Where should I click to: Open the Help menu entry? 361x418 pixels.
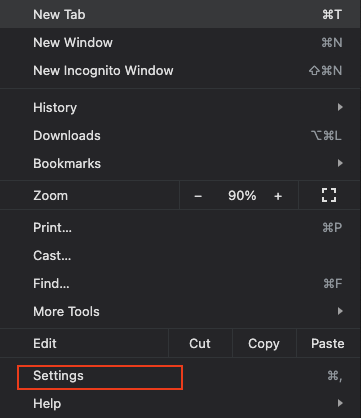pos(180,404)
